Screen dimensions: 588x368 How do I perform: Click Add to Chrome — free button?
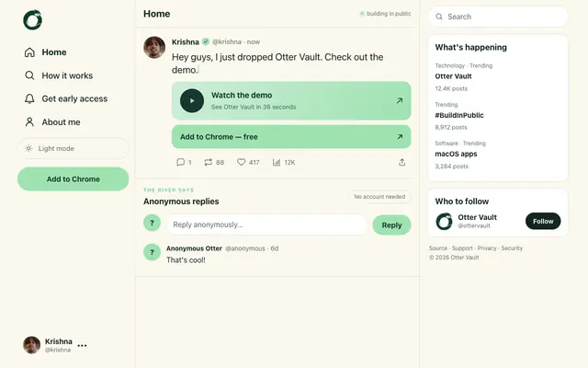pyautogui.click(x=291, y=137)
